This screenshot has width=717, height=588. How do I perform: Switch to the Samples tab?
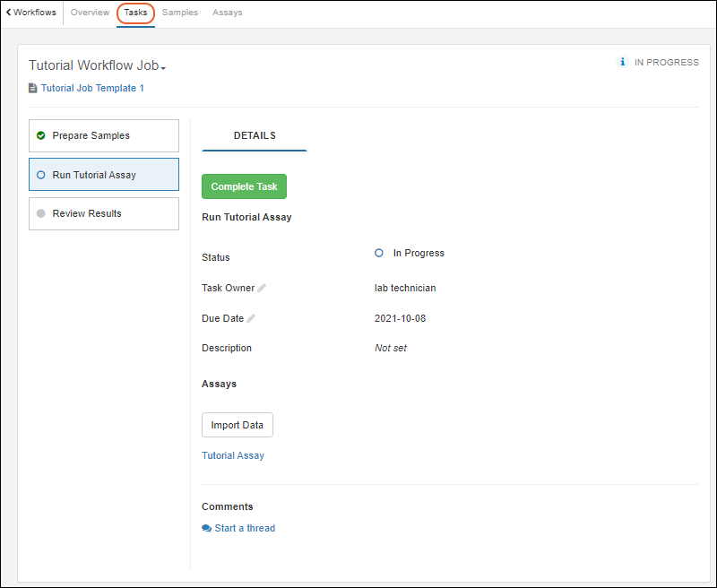point(180,13)
